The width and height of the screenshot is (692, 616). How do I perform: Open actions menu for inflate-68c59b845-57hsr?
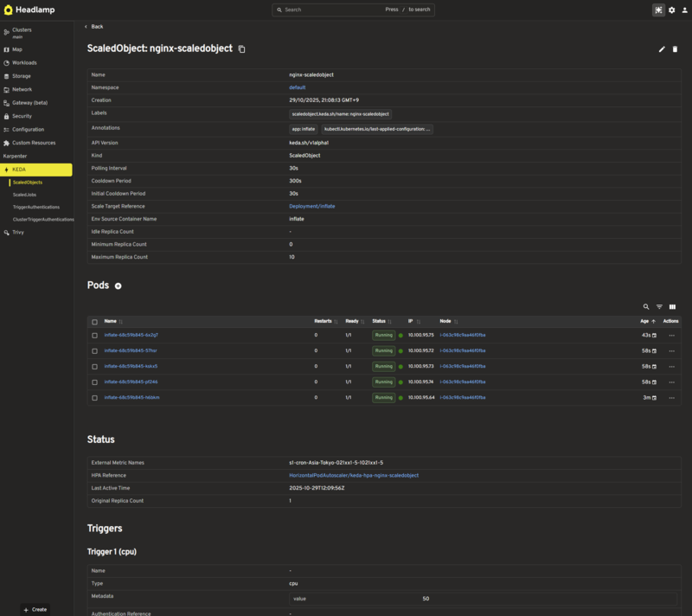[672, 351]
